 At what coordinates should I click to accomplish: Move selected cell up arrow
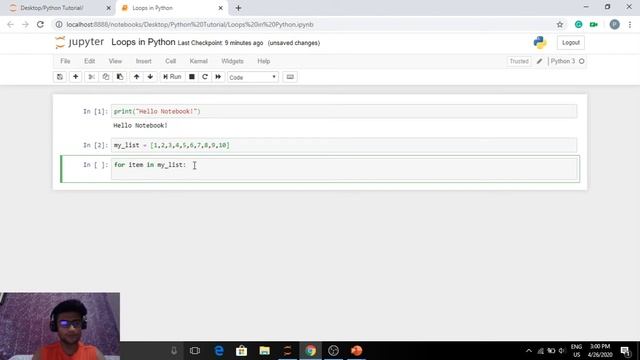136,77
